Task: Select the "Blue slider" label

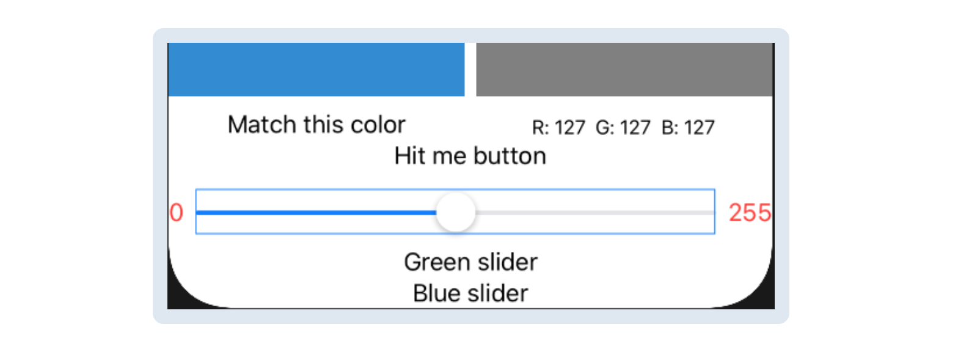Action: click(x=470, y=293)
